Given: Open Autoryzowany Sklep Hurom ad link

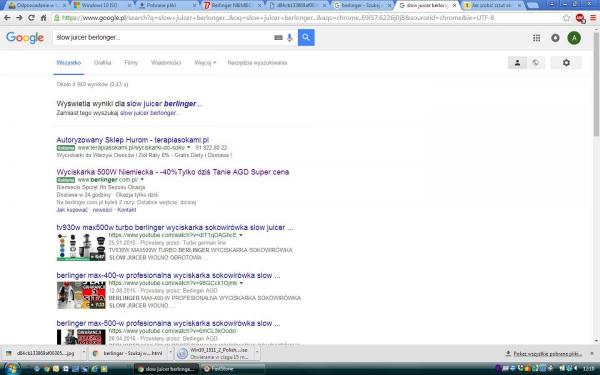Looking at the screenshot, I should click(x=132, y=140).
